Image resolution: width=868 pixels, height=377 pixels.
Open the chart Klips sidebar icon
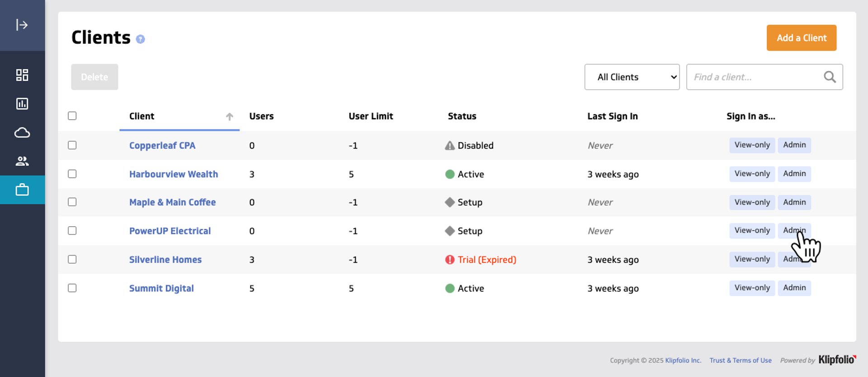point(22,104)
